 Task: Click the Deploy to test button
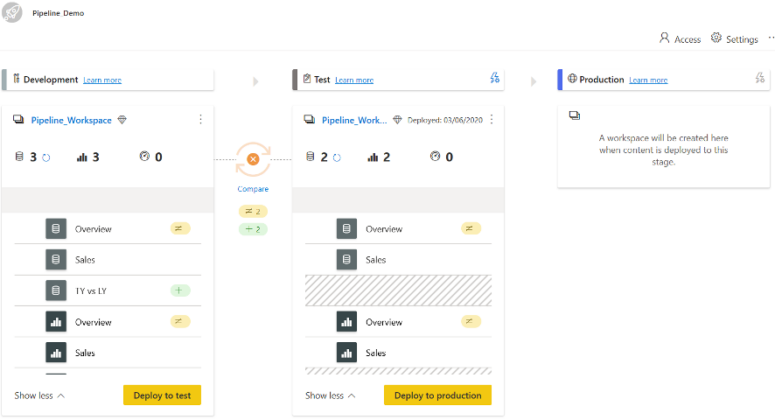[162, 395]
